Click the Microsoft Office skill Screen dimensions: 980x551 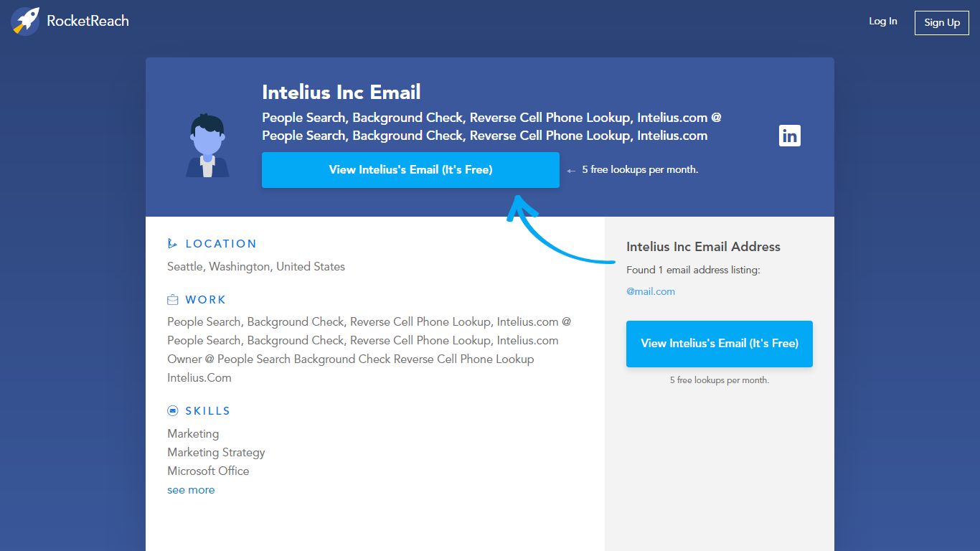208,471
